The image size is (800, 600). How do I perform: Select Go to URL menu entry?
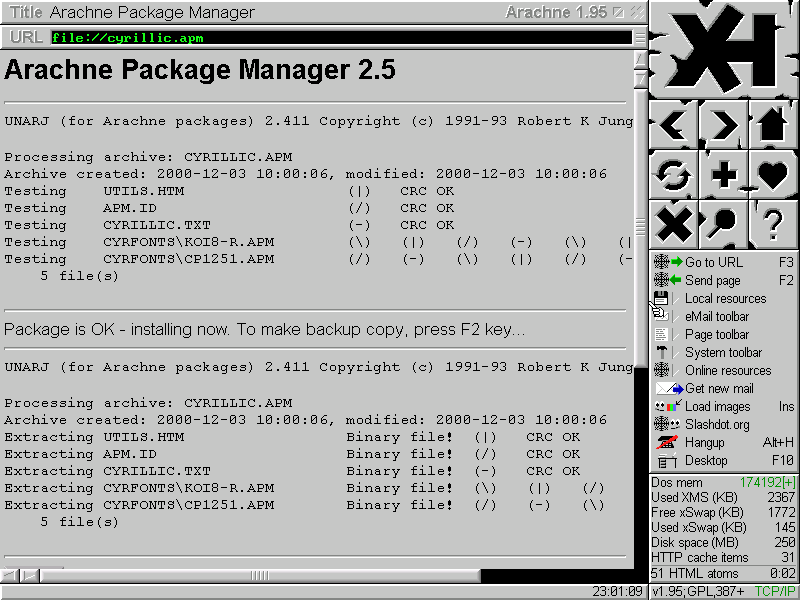click(x=723, y=262)
